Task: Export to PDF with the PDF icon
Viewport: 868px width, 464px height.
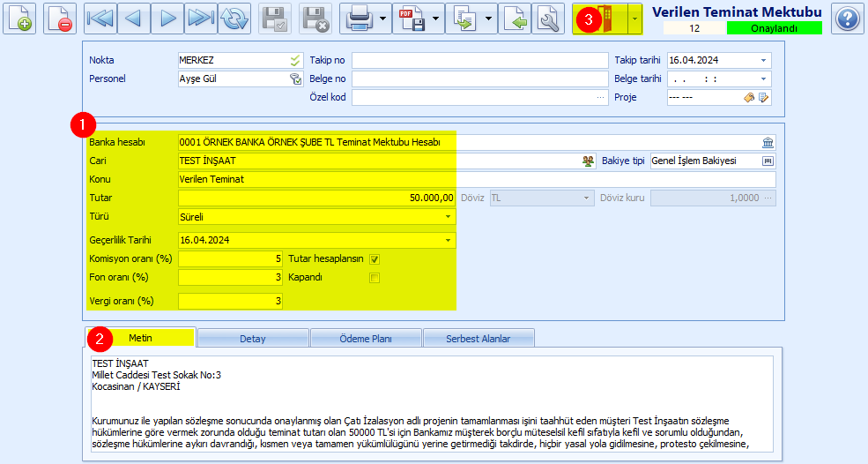Action: point(412,19)
